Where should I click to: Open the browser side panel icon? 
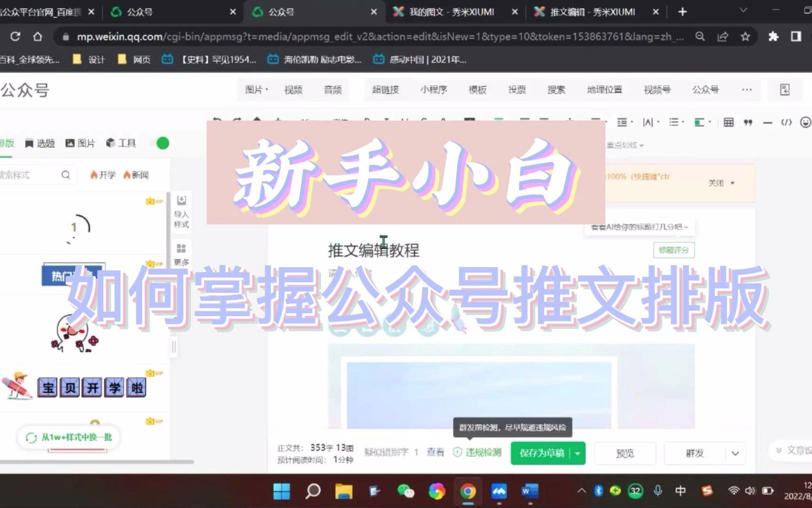[796, 37]
